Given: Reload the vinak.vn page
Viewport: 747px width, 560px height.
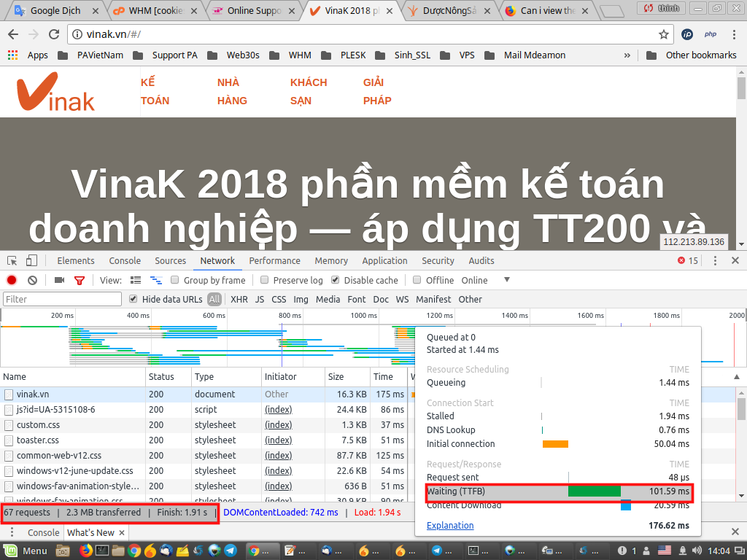Looking at the screenshot, I should click(x=54, y=34).
